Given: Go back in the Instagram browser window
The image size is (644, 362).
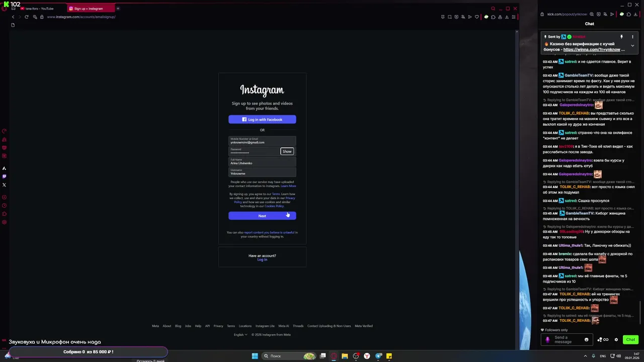Looking at the screenshot, I should [13, 17].
